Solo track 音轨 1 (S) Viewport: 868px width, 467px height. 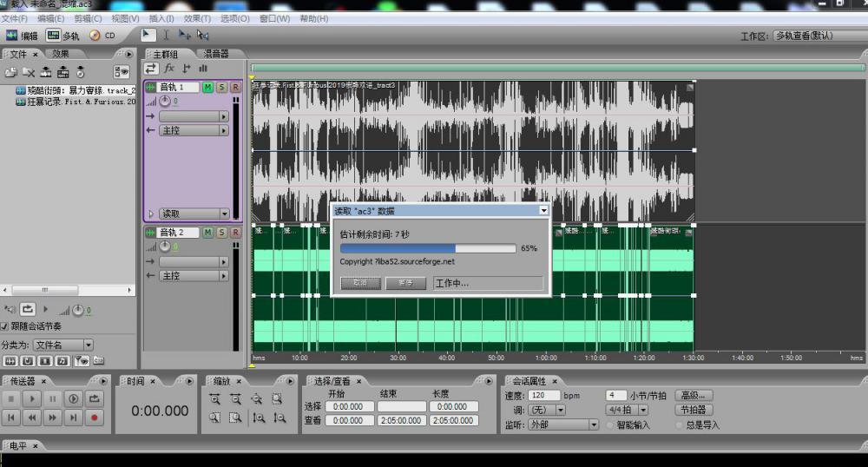click(x=221, y=88)
